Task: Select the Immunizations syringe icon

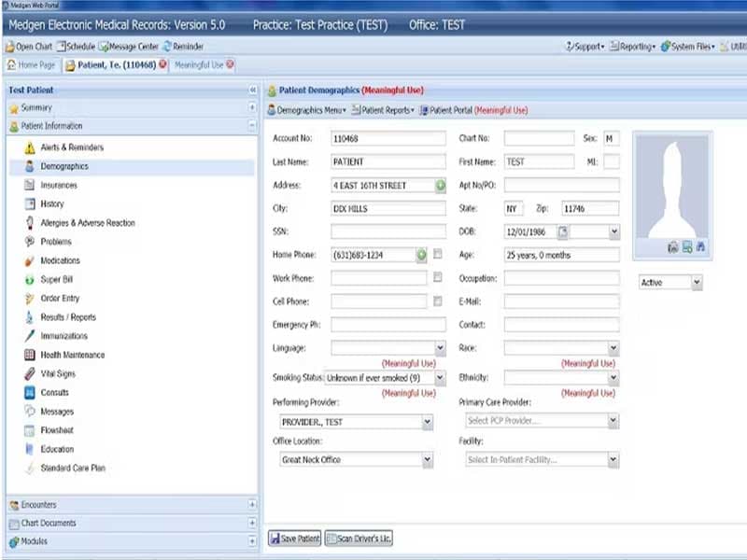Action: 30,336
